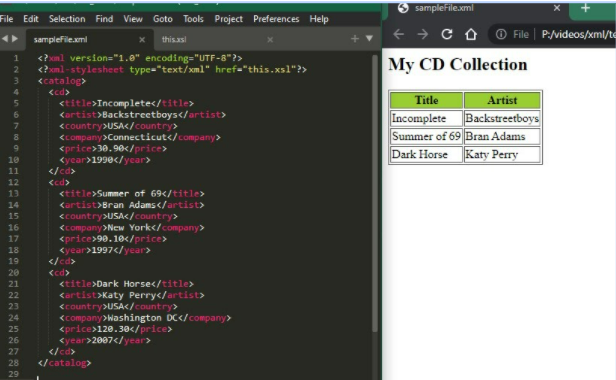This screenshot has width=616, height=380.
Task: Click the Washington DC company line
Action: tap(145, 318)
